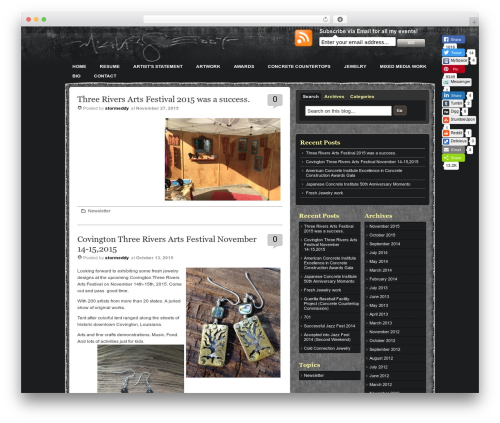Viewport: 500px width, 423px height.
Task: Open September 2014 archive
Action: coord(385,244)
